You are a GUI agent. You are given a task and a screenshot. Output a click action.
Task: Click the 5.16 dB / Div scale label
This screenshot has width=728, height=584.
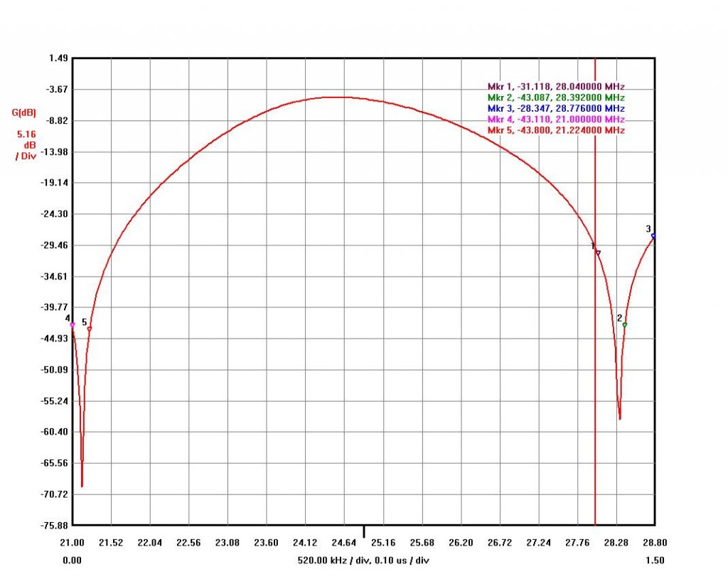click(26, 144)
